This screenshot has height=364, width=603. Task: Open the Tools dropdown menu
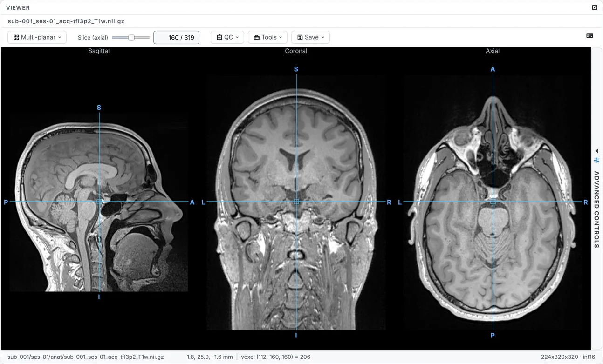point(268,37)
